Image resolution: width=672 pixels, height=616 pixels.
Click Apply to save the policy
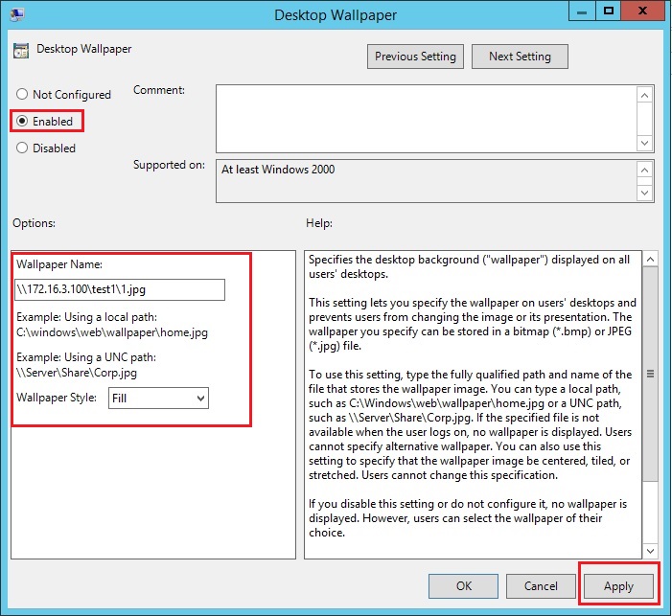pos(618,585)
